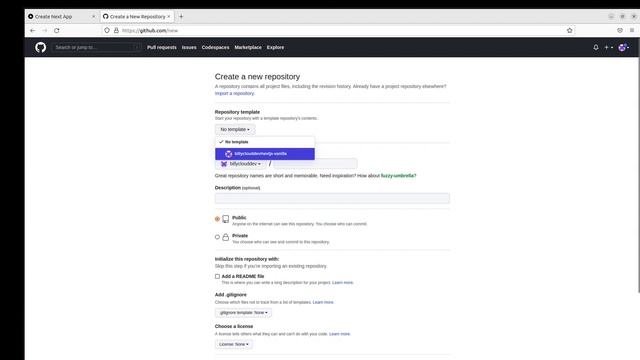The width and height of the screenshot is (640, 360).
Task: Open the Firefox hamburger application menu
Action: click(x=632, y=30)
